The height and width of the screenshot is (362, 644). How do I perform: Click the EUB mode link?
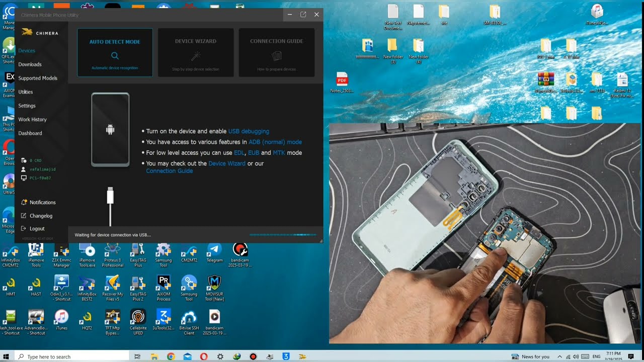254,153
